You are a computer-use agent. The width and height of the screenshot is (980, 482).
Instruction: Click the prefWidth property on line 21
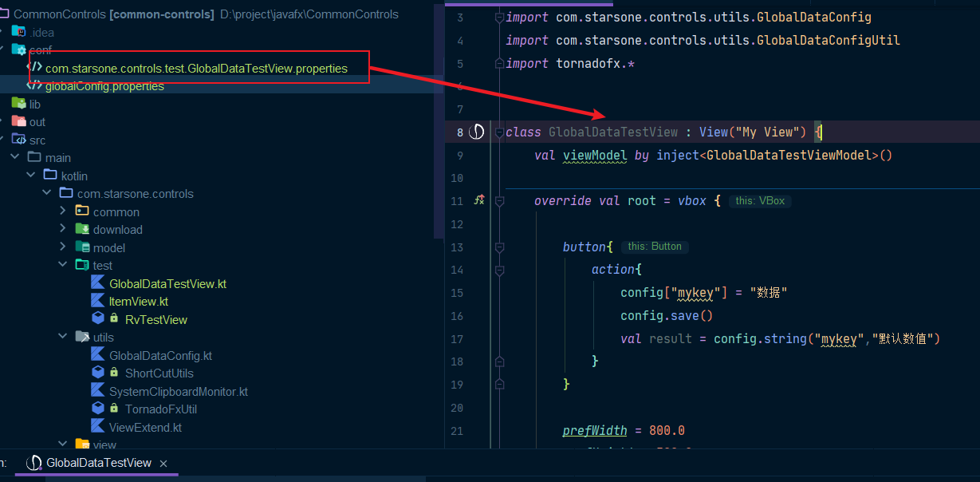[595, 431]
